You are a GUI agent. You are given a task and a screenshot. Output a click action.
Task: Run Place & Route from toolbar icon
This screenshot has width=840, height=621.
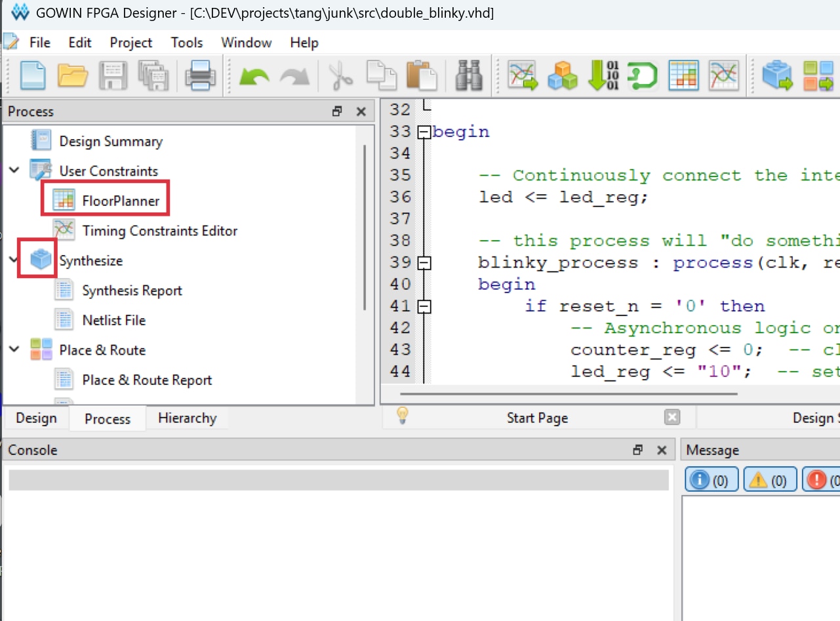pyautogui.click(x=818, y=75)
